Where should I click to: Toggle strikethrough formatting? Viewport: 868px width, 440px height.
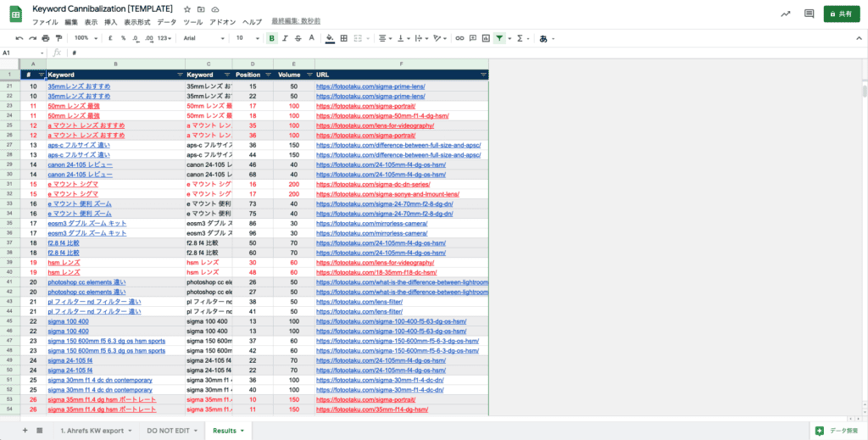[x=298, y=38]
